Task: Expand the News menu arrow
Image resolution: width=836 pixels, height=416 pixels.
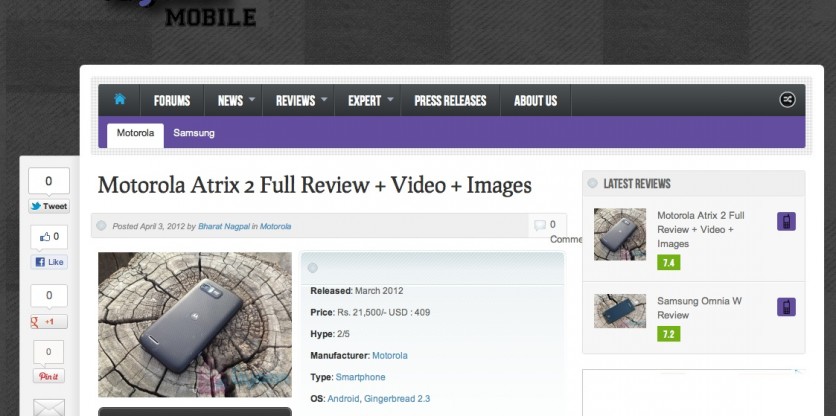Action: click(x=252, y=99)
